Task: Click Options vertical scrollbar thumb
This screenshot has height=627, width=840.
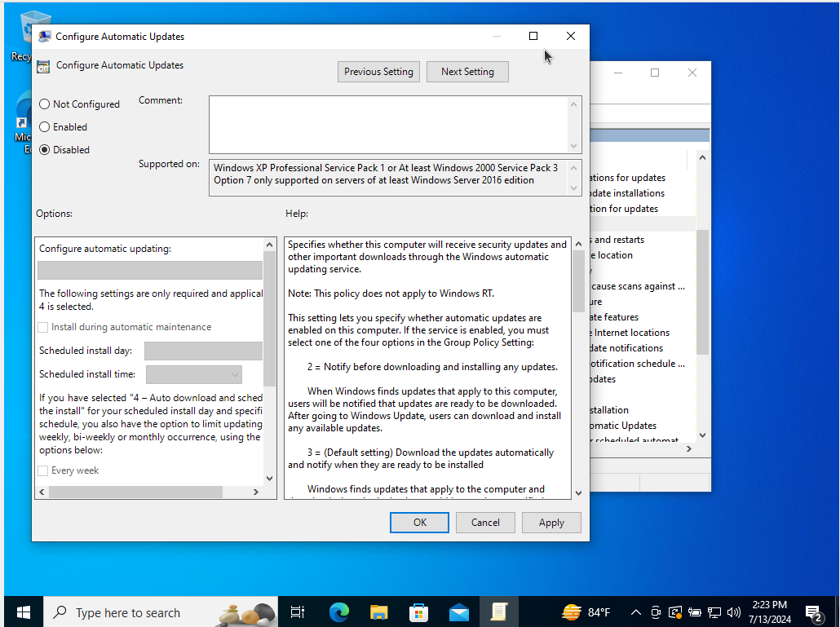Action: click(x=269, y=319)
